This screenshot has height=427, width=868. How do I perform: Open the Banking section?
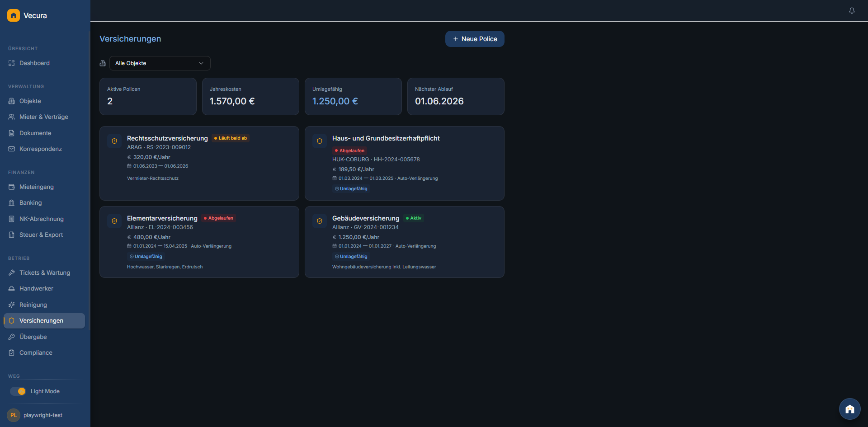(x=30, y=203)
